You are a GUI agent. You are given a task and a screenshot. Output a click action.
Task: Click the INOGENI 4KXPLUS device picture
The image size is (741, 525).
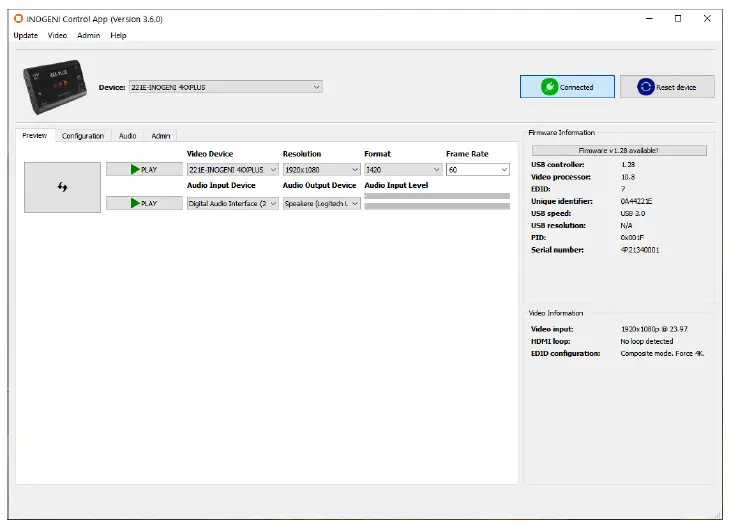click(x=55, y=86)
